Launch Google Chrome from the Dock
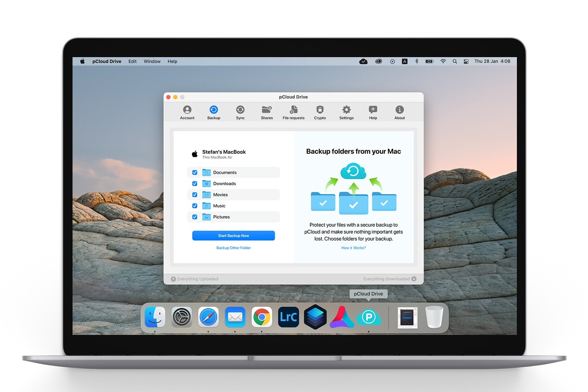588x392 pixels. 262,317
